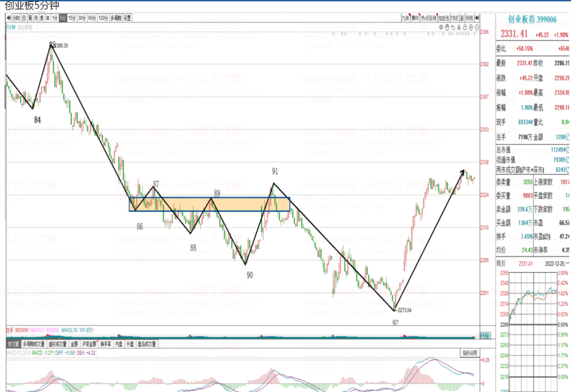
Task: Click the undo arrow icon above chart
Action: [453, 27]
